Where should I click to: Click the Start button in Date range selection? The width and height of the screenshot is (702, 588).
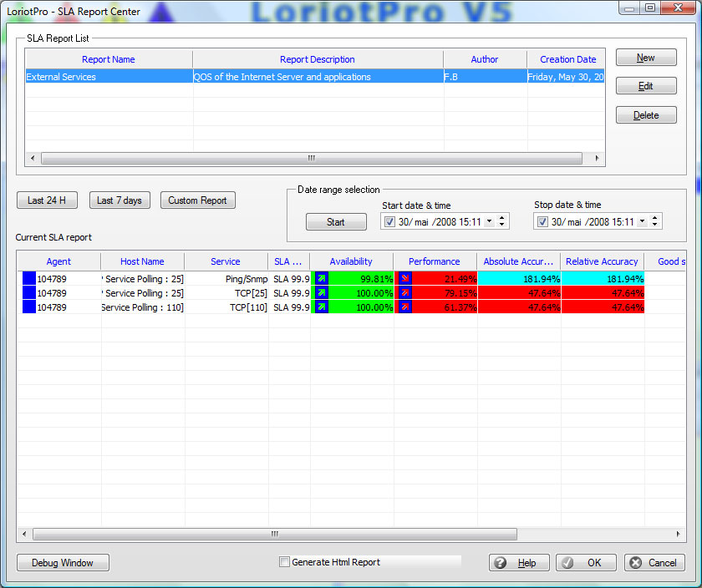coord(335,221)
